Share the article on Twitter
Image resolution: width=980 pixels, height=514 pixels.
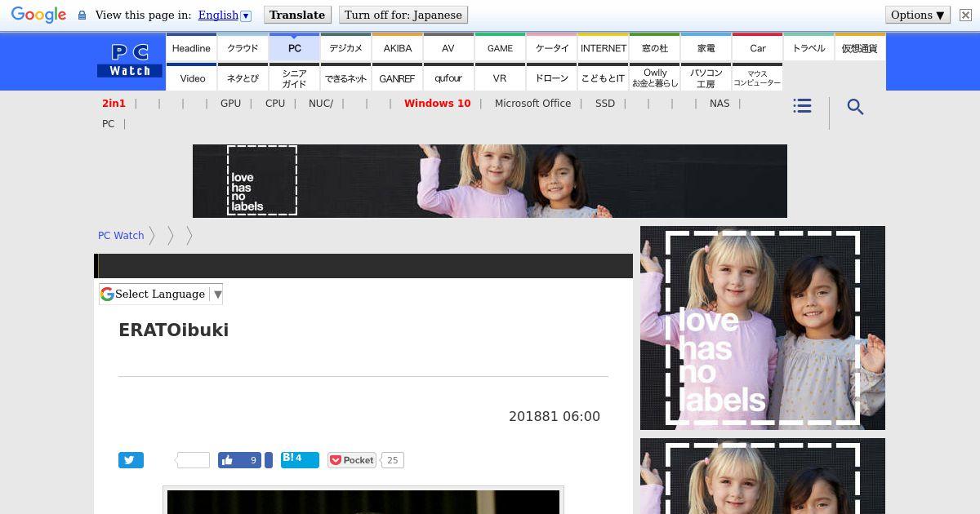131,460
